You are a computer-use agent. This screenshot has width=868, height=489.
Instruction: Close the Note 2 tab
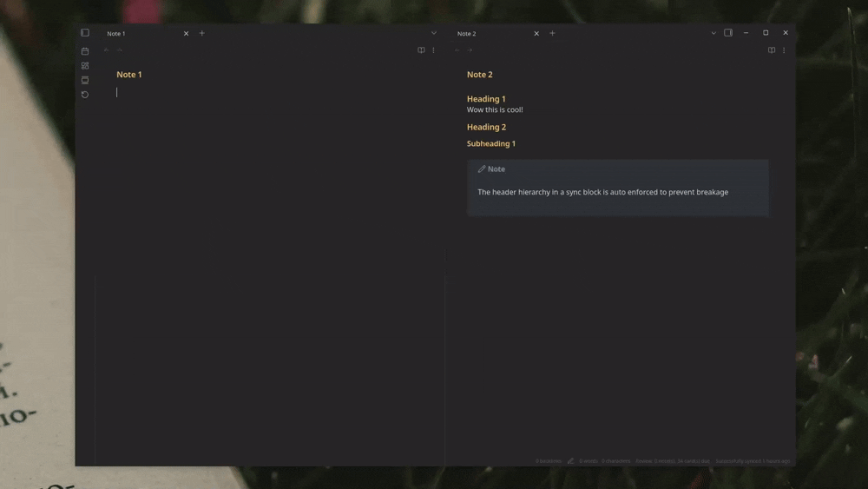tap(536, 33)
